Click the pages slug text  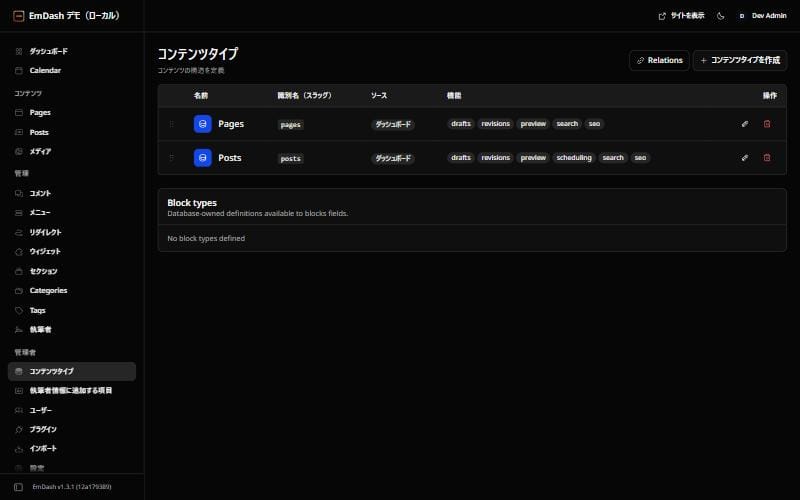[290, 125]
